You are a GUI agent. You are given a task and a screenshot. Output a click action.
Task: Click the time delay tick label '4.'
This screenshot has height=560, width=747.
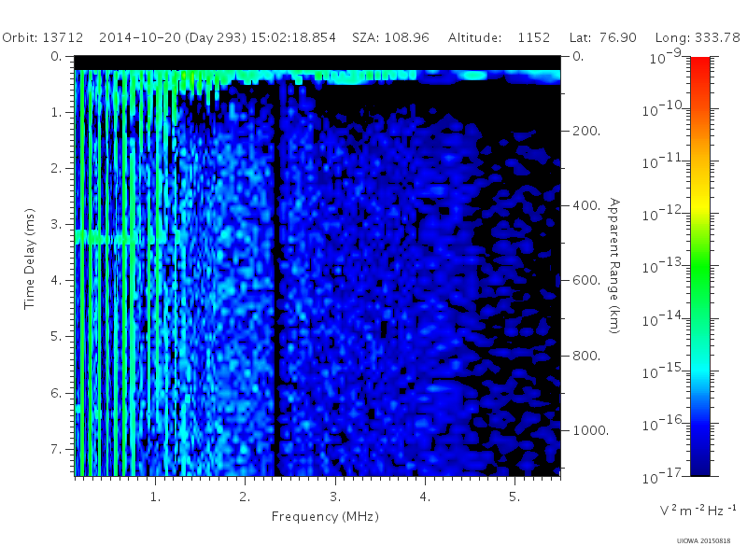point(56,281)
